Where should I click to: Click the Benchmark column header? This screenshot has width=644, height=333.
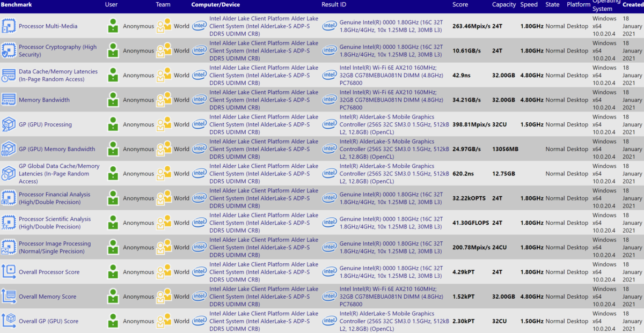tap(16, 4)
